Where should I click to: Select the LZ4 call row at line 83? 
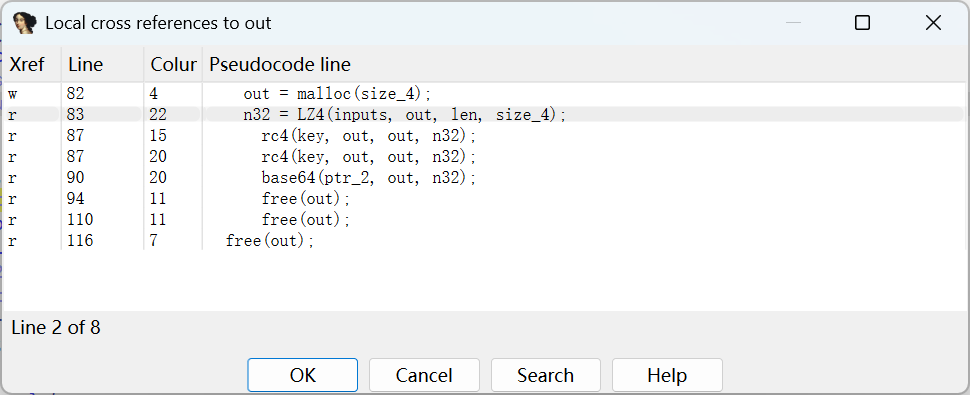pos(484,114)
